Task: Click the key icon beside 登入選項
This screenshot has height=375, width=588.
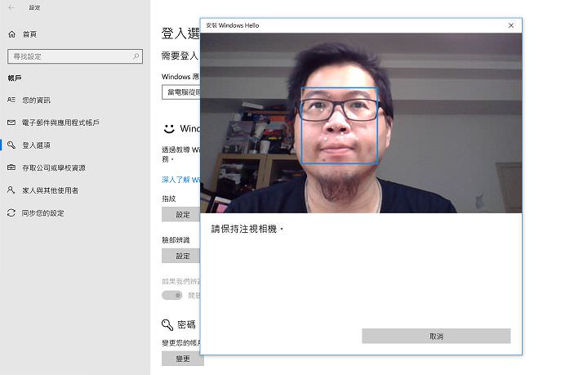Action: 11,145
